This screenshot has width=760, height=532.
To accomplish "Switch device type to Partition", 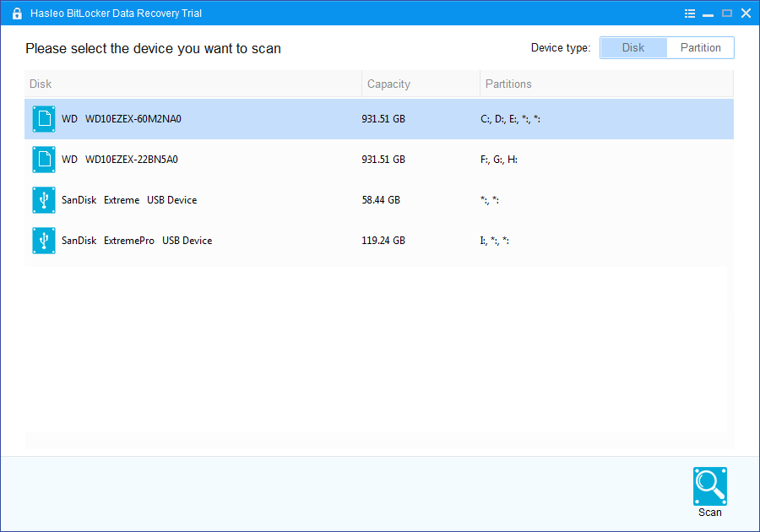I will [x=700, y=47].
